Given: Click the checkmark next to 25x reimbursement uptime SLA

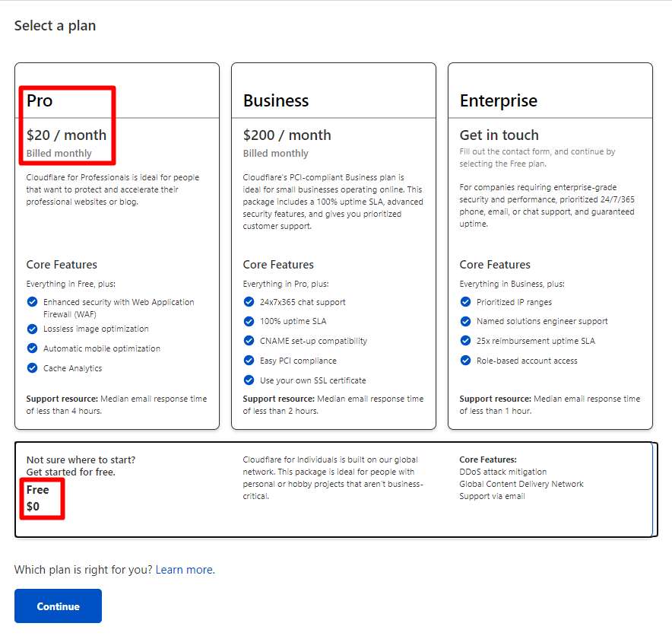Looking at the screenshot, I should 465,341.
